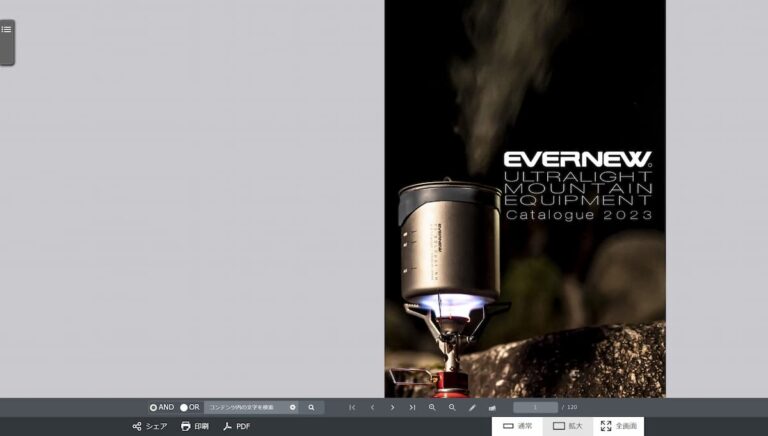Jump to the last page
The image size is (768, 436).
[412, 408]
